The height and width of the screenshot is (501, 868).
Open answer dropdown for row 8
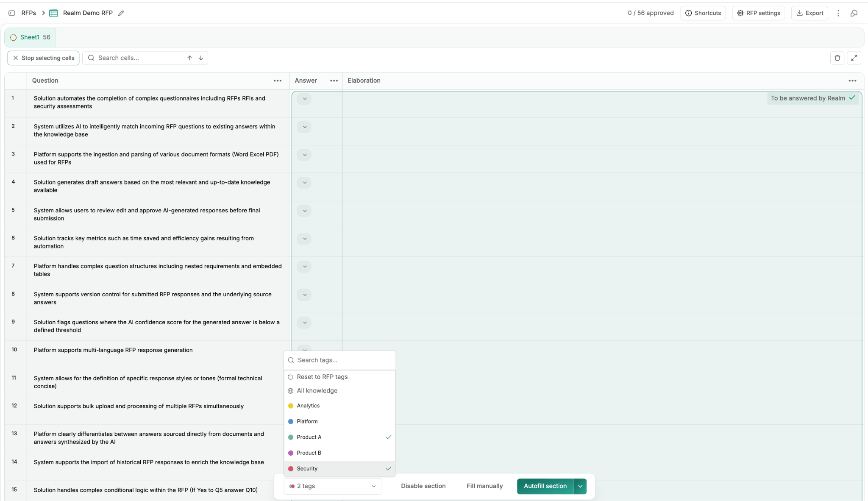[x=304, y=295]
